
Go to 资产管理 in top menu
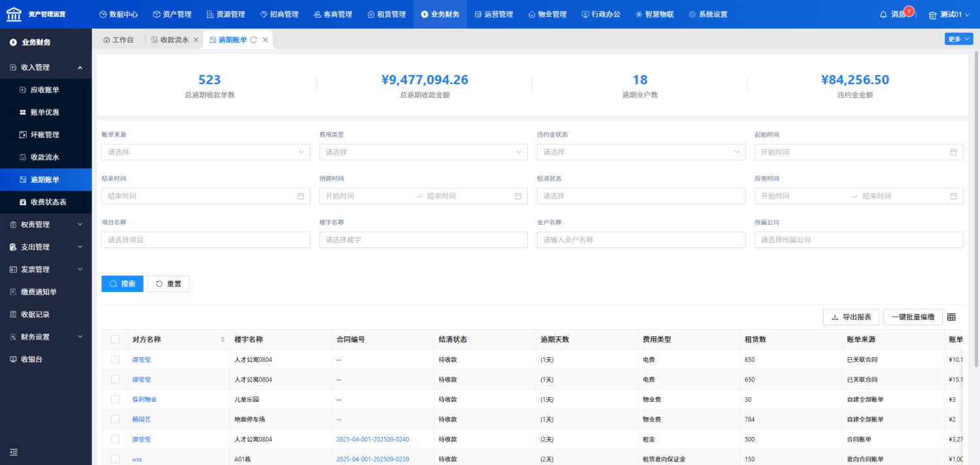point(172,14)
